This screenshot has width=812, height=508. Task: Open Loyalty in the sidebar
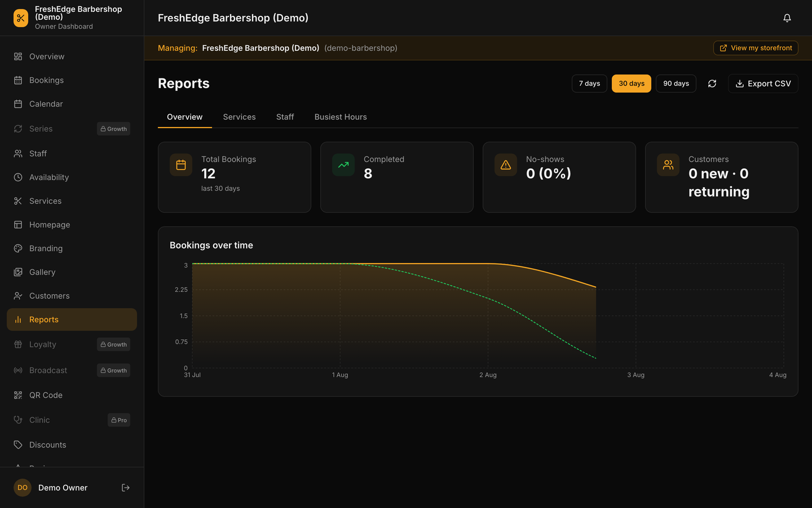coord(72,344)
